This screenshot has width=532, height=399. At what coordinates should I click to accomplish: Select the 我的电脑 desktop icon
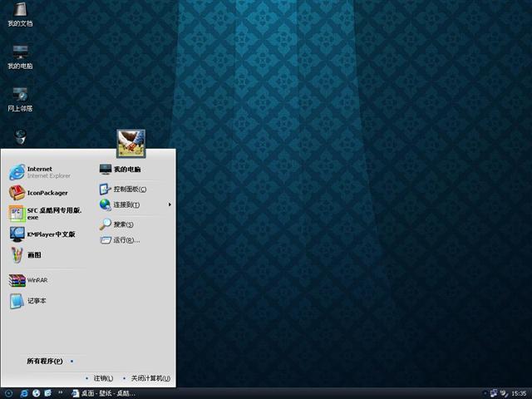tap(20, 57)
